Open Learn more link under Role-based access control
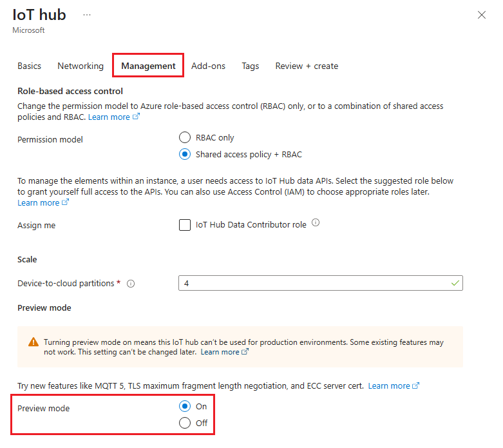Viewport: 503px width, 448px height. (109, 117)
